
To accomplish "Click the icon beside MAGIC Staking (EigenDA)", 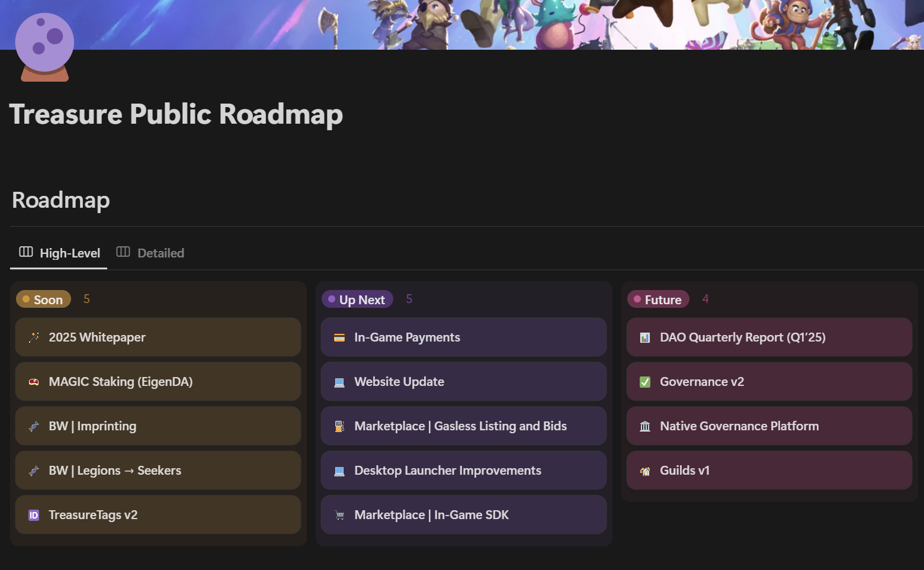I will tap(34, 382).
